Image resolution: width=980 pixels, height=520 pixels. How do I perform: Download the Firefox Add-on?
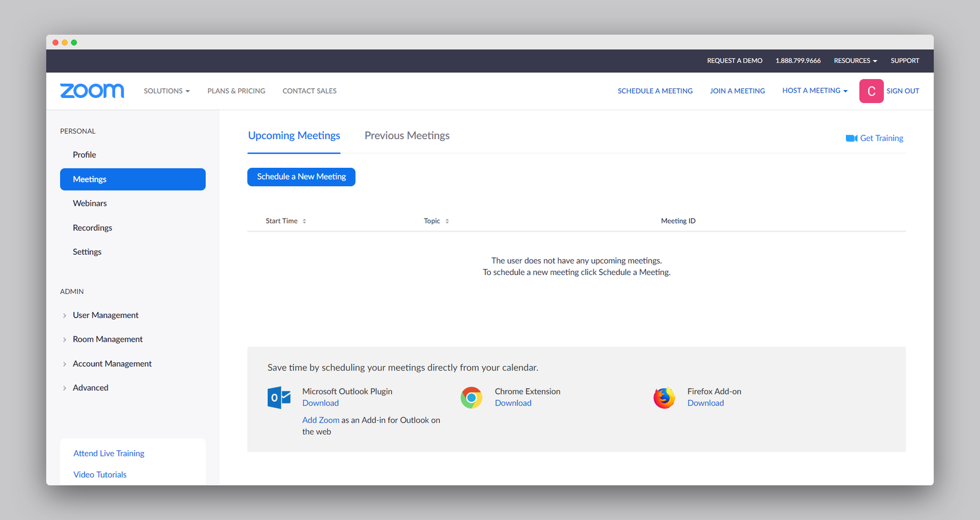[706, 403]
